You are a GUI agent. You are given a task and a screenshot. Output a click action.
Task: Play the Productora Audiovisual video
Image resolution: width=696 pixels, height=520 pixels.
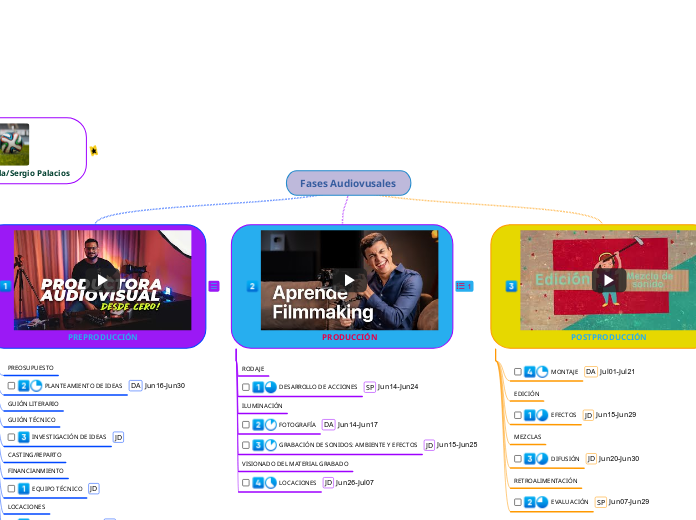point(103,280)
